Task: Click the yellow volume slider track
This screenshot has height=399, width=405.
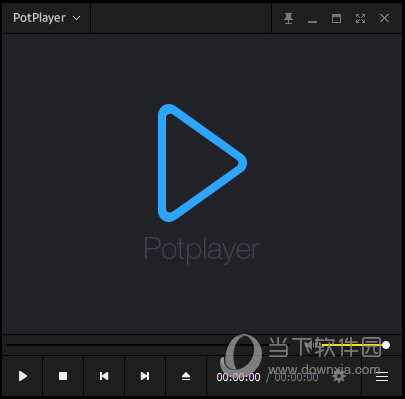Action: click(351, 345)
